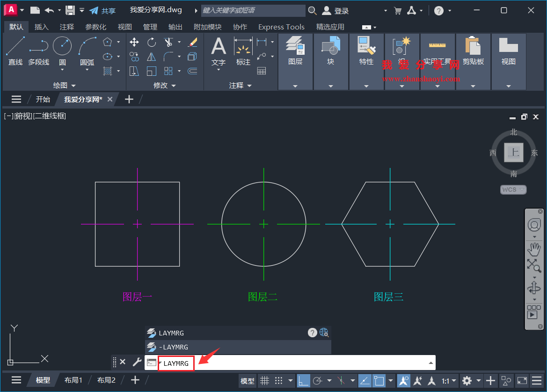
Task: Expand the Layers (图层) panel arrow
Action: [x=295, y=86]
